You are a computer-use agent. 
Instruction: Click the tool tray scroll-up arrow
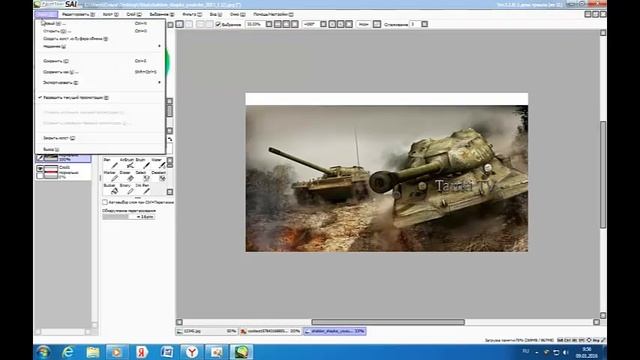(170, 160)
